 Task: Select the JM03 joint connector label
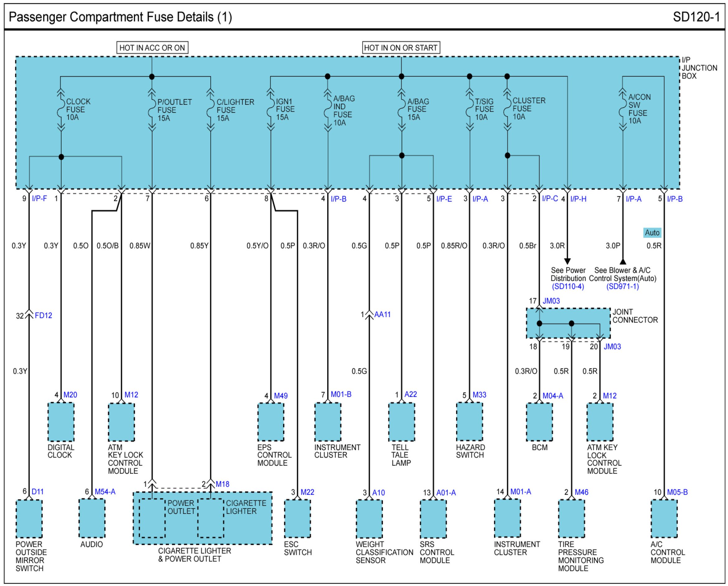(551, 301)
